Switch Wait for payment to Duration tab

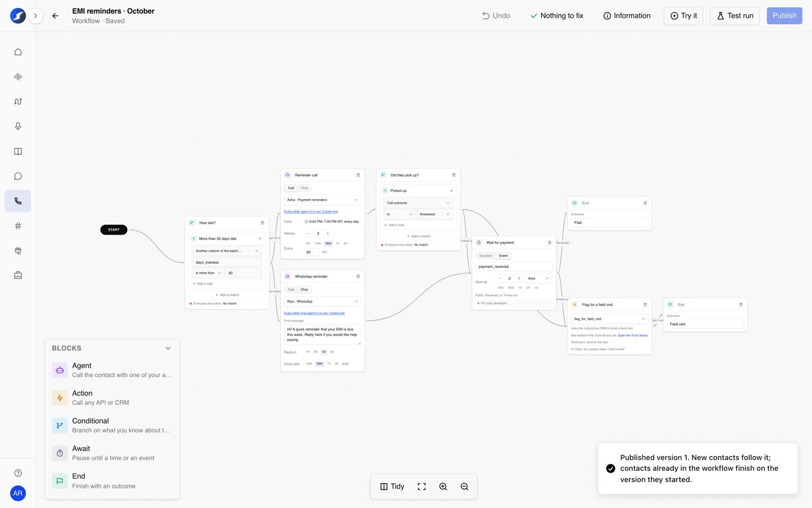pyautogui.click(x=486, y=256)
